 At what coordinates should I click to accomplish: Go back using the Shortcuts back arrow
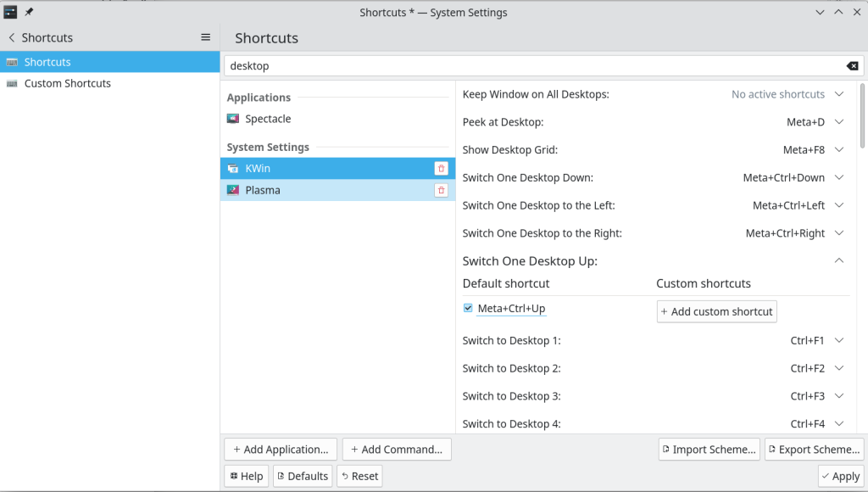12,37
